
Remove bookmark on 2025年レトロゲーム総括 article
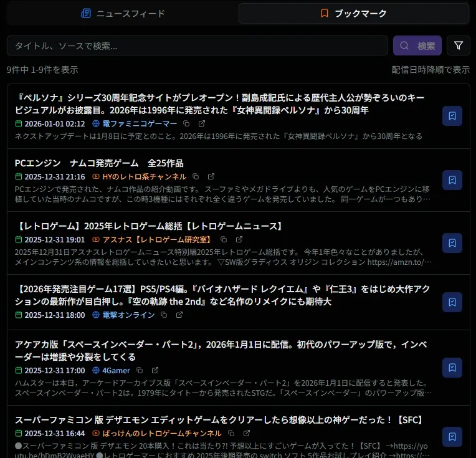(x=452, y=243)
